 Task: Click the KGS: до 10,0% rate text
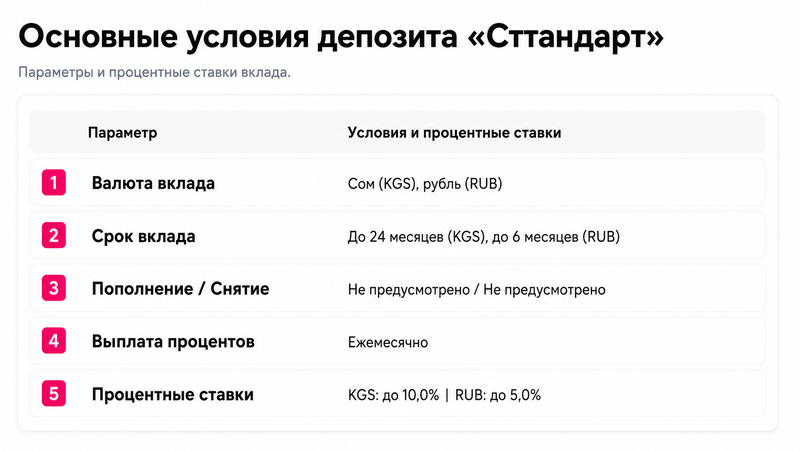[x=393, y=395]
